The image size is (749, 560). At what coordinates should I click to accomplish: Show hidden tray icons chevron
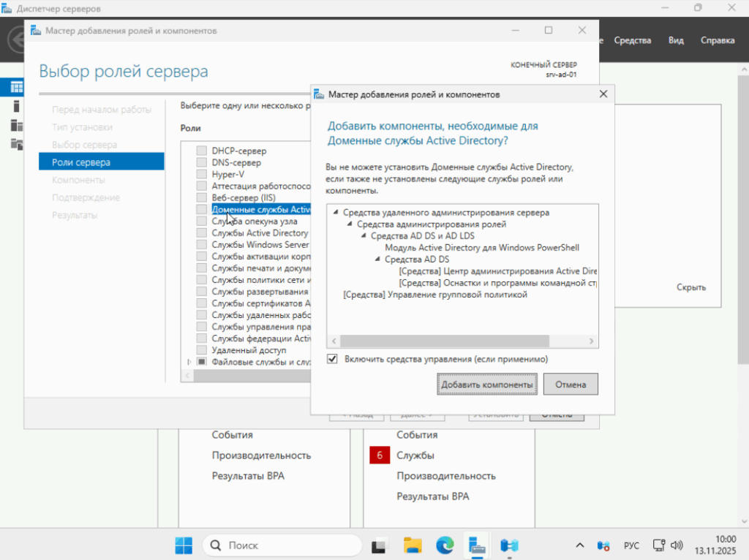(x=580, y=545)
